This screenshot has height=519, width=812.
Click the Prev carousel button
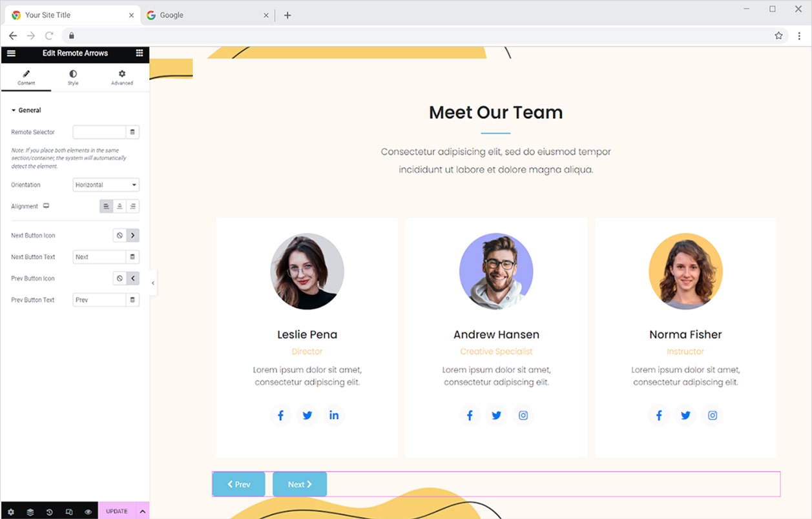pyautogui.click(x=238, y=484)
